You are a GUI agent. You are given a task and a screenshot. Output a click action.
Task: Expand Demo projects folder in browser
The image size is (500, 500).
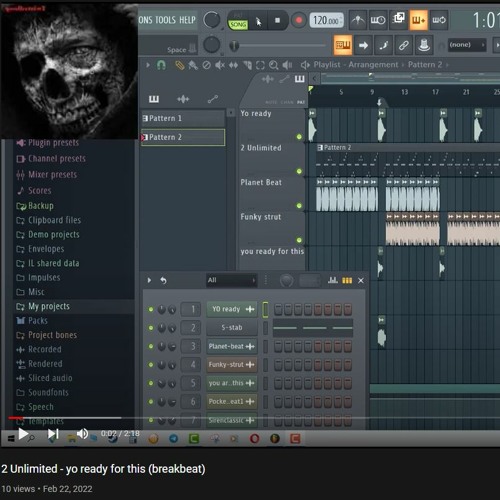point(48,235)
